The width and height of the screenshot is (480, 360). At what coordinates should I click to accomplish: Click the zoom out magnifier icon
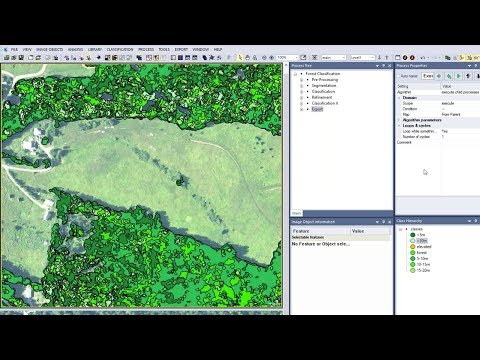click(264, 58)
